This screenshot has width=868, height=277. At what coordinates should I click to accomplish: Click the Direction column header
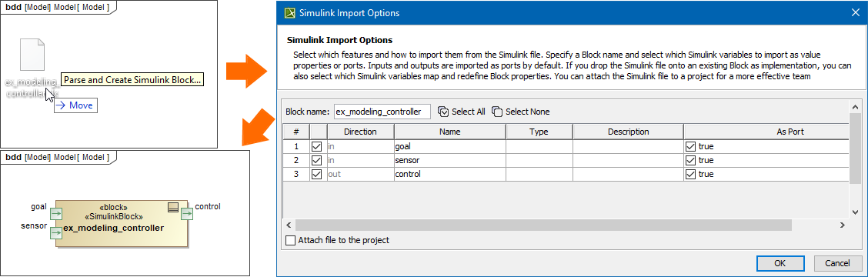point(360,132)
